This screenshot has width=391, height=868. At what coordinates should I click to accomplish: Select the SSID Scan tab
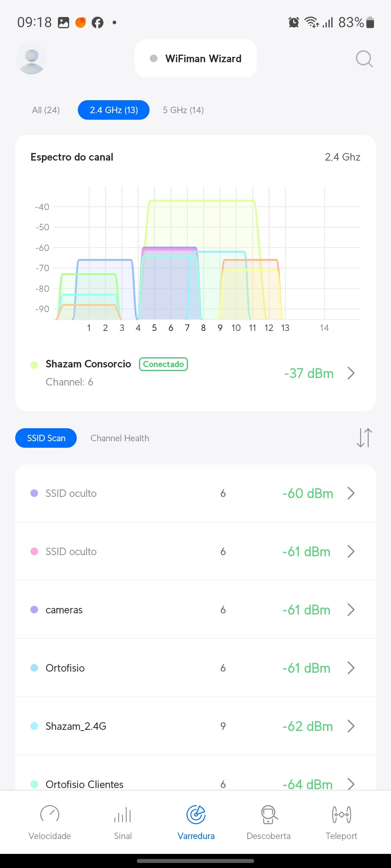pos(46,438)
